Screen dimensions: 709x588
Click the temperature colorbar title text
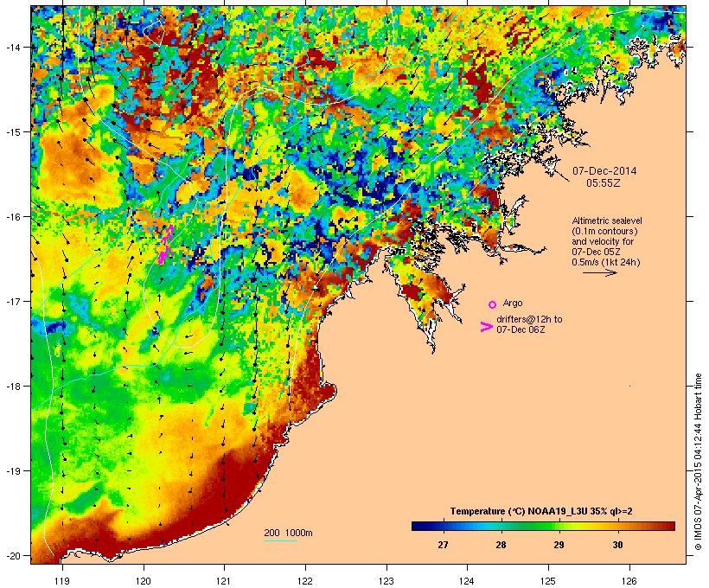coord(541,512)
